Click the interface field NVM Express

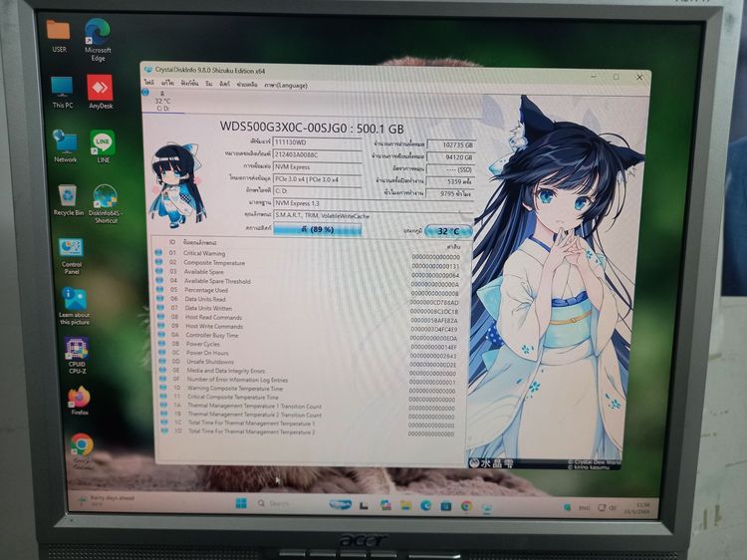pos(318,166)
